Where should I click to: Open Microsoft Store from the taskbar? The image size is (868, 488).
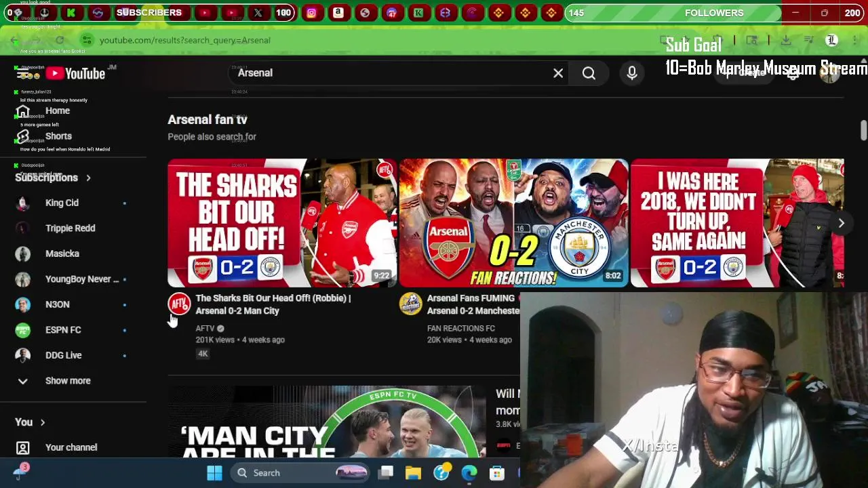[x=497, y=473]
